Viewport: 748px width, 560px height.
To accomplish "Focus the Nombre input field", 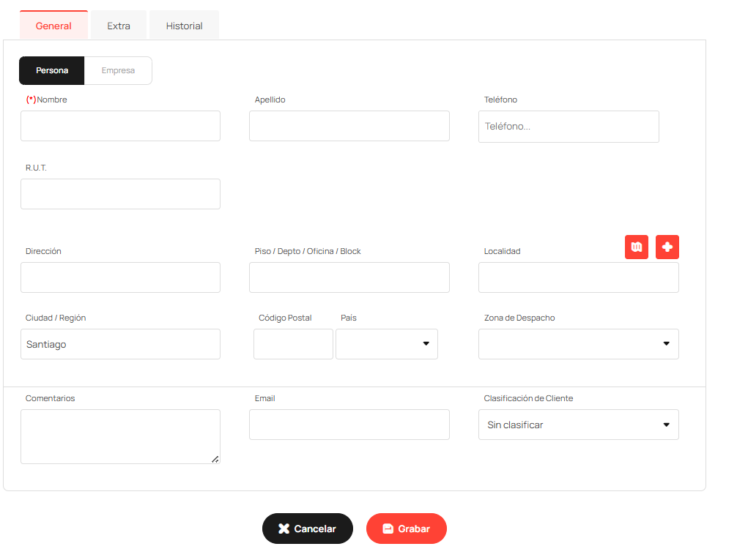I will (120, 126).
